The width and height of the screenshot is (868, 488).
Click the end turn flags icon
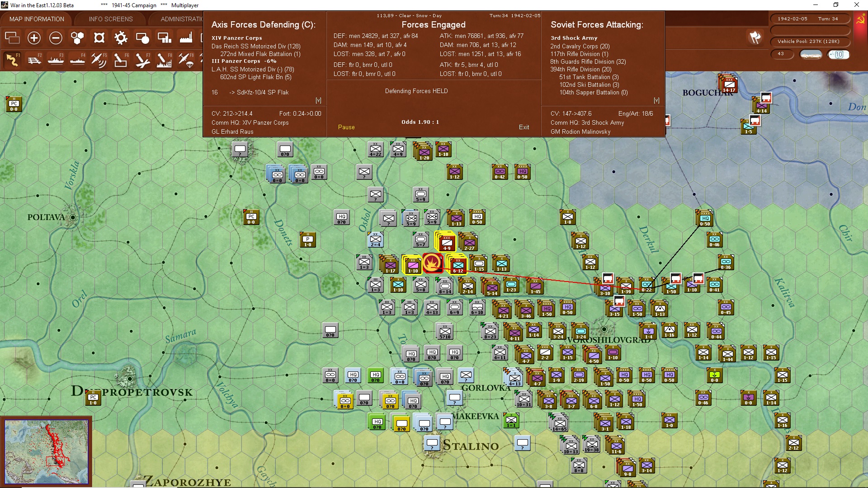pos(755,38)
